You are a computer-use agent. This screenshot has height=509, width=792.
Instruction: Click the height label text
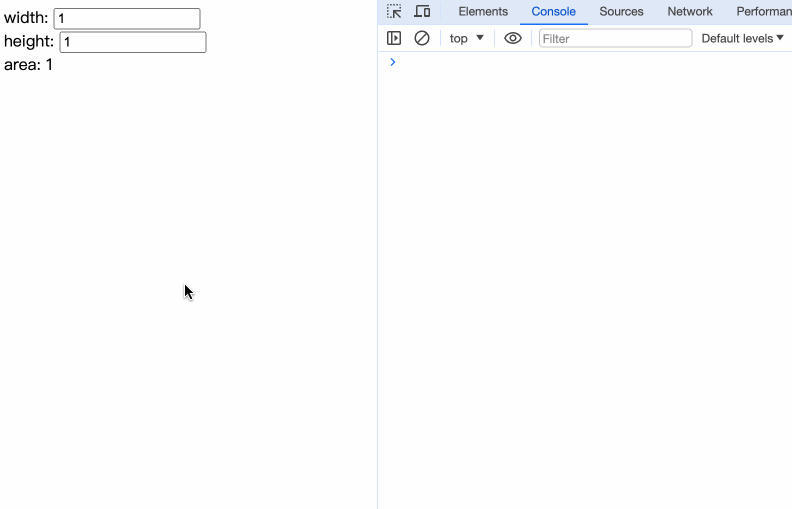tap(29, 42)
